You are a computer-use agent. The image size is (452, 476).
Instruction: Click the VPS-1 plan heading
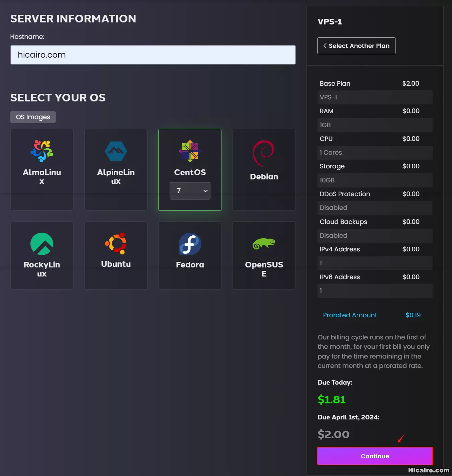point(330,22)
